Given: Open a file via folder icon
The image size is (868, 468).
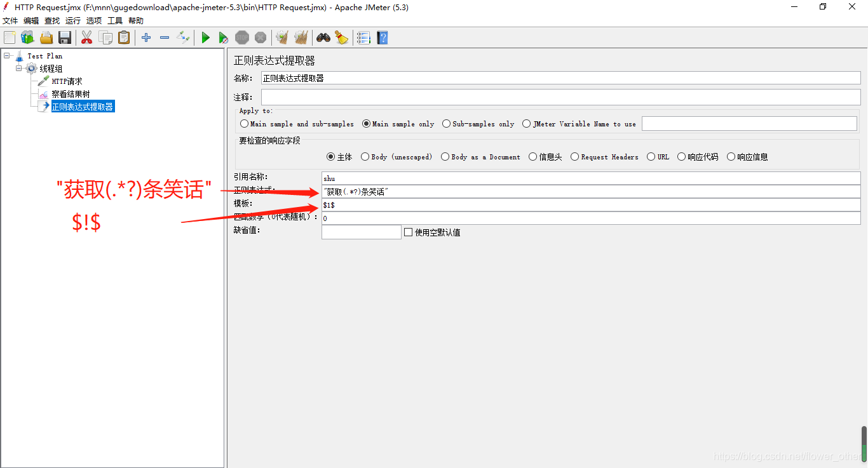Looking at the screenshot, I should pyautogui.click(x=46, y=38).
